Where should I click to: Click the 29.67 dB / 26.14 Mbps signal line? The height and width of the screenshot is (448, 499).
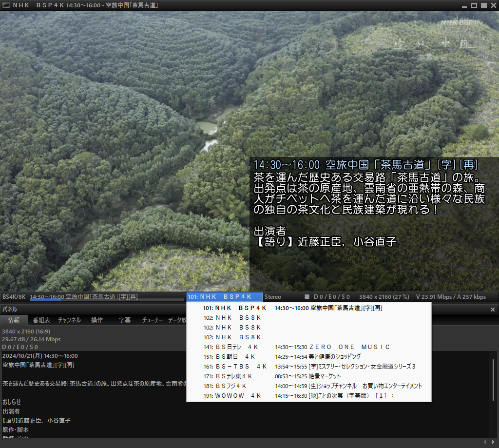(x=31, y=339)
